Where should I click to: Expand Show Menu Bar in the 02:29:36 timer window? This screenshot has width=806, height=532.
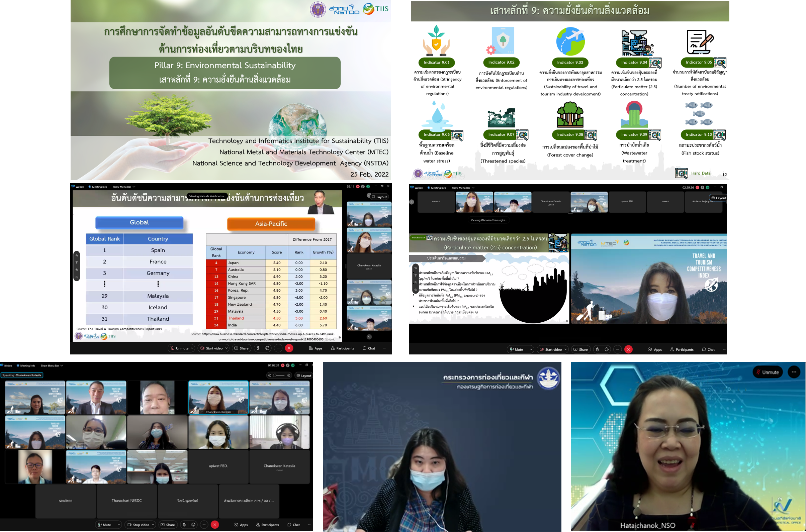[x=463, y=188]
